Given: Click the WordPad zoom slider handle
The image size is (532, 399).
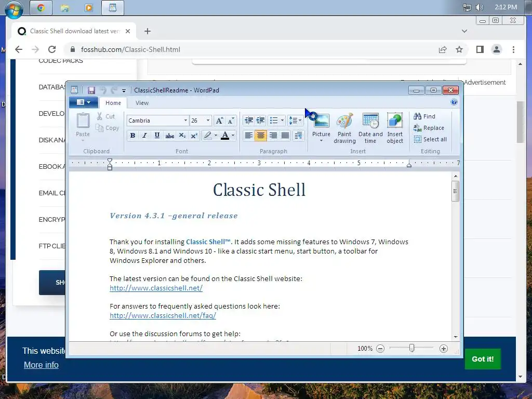Looking at the screenshot, I should (411, 348).
